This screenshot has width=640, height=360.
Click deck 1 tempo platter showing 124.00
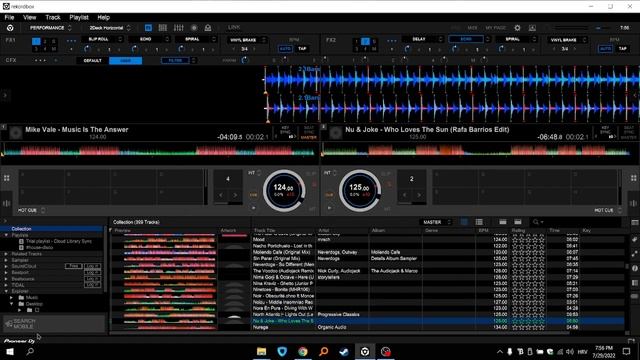(x=284, y=190)
